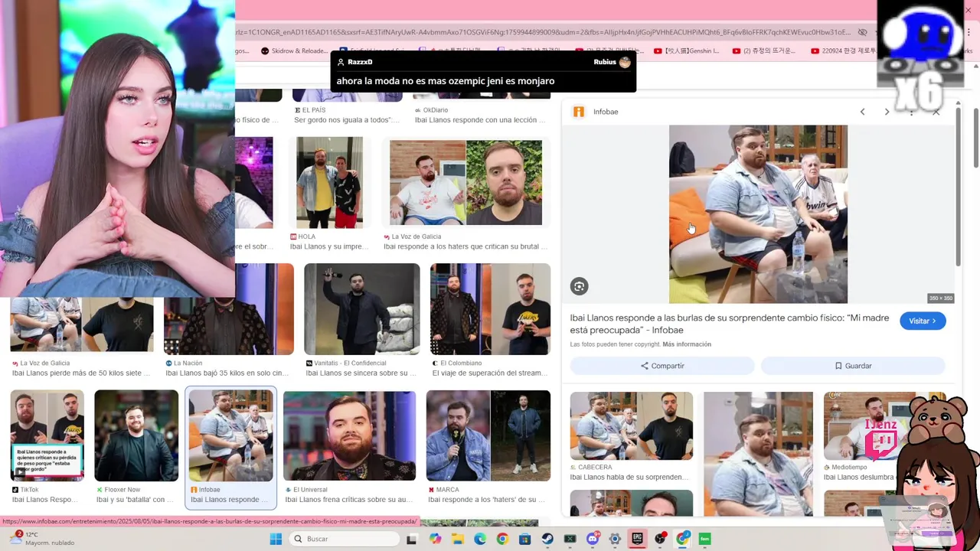
Task: Click the Guardar button
Action: point(853,366)
